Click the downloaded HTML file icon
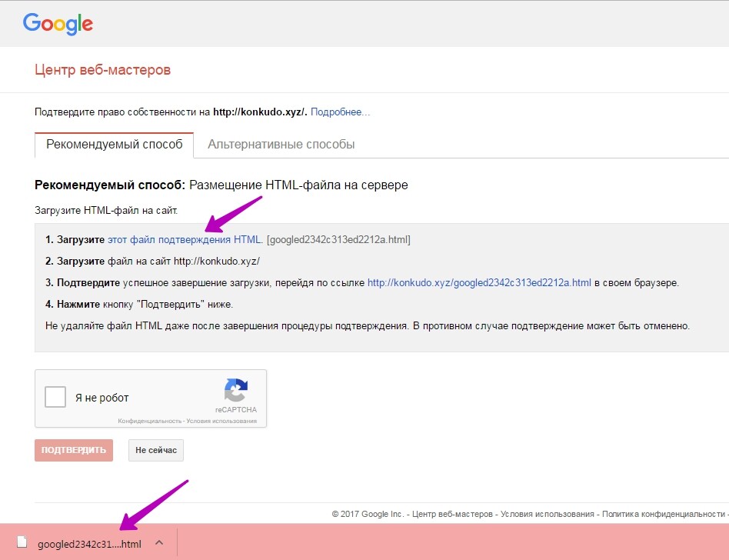Image resolution: width=729 pixels, height=560 pixels. pos(22,542)
